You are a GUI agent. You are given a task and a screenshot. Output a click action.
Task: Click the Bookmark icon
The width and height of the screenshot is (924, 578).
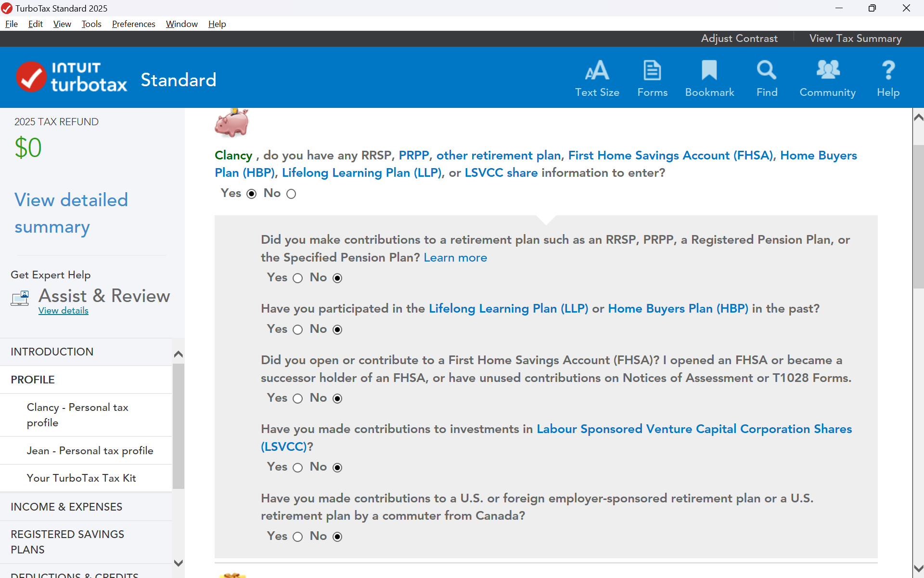[709, 71]
